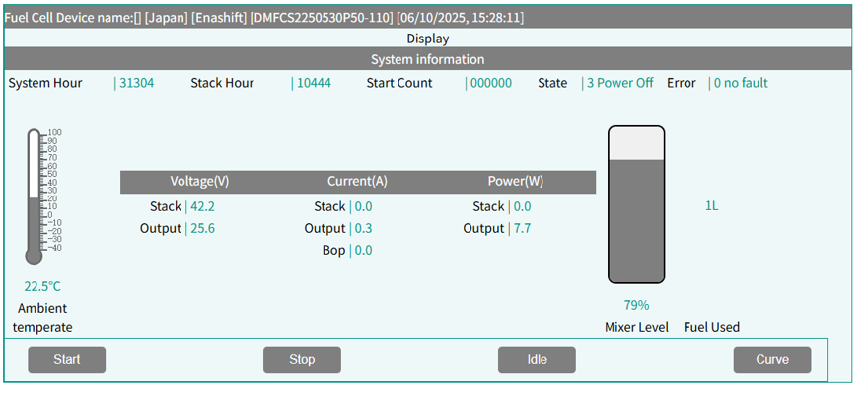Click the 79% mixer level reading
The width and height of the screenshot is (868, 393).
[x=636, y=305]
